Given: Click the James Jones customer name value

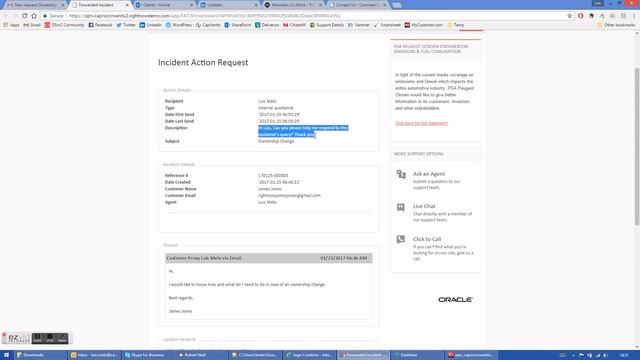Looking at the screenshot, I should (x=270, y=189).
